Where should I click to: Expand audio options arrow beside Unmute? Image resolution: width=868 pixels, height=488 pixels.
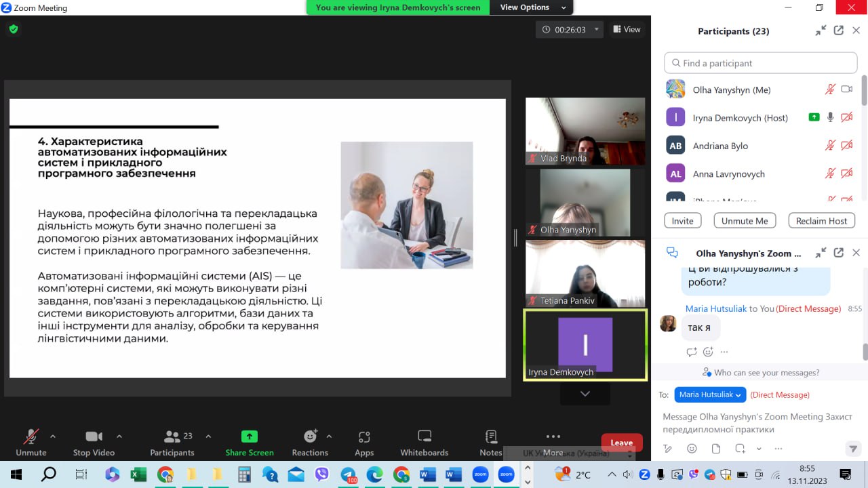coord(53,436)
